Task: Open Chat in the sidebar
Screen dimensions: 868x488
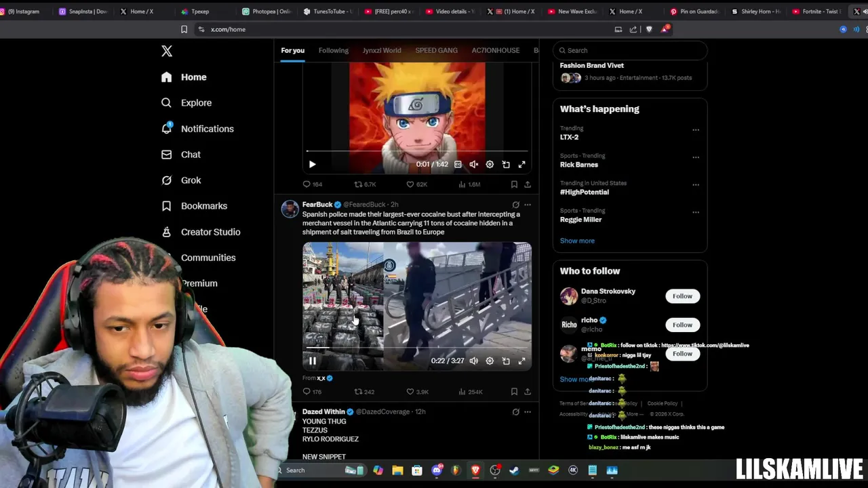Action: pyautogui.click(x=181, y=155)
